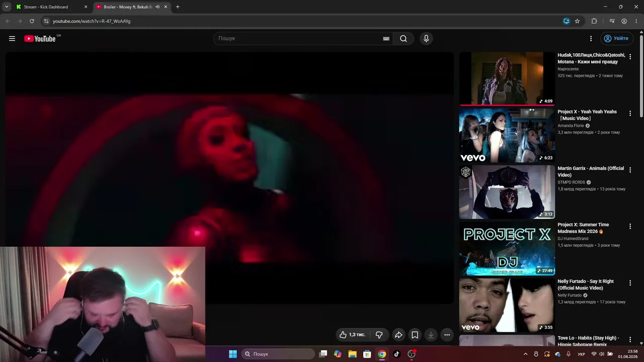Screen dimensions: 644x362
Task: Open Nelly Furtado - Say It Right title
Action: tap(586, 285)
